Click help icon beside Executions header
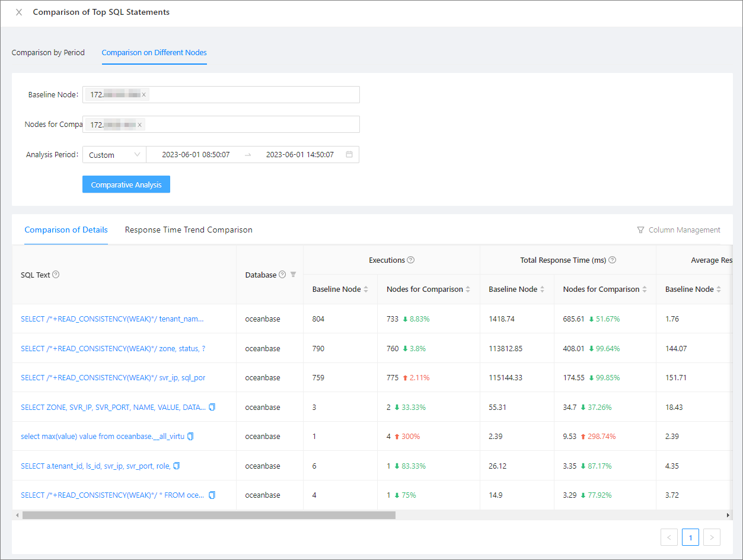The image size is (743, 560). click(x=410, y=260)
